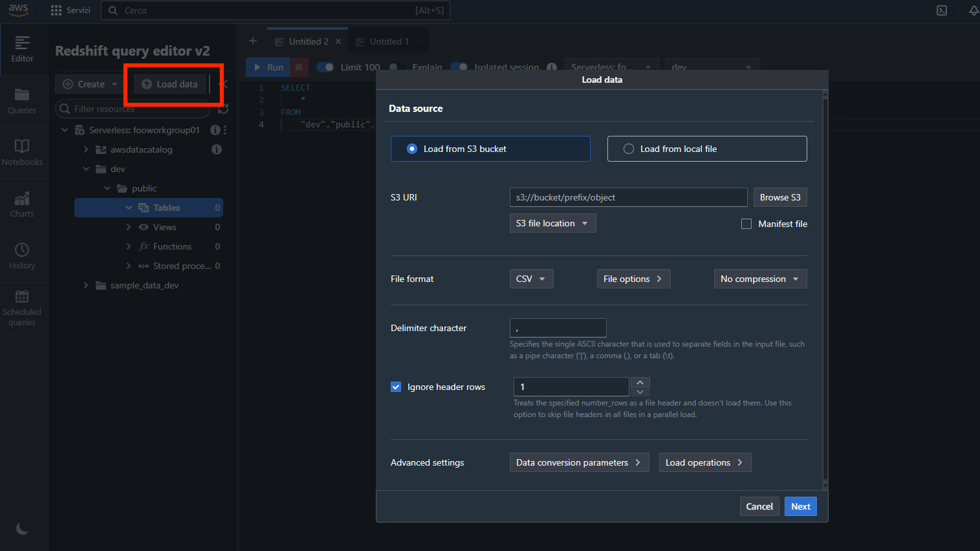Expand Data conversion parameters
The height and width of the screenshot is (551, 980).
[x=580, y=462]
